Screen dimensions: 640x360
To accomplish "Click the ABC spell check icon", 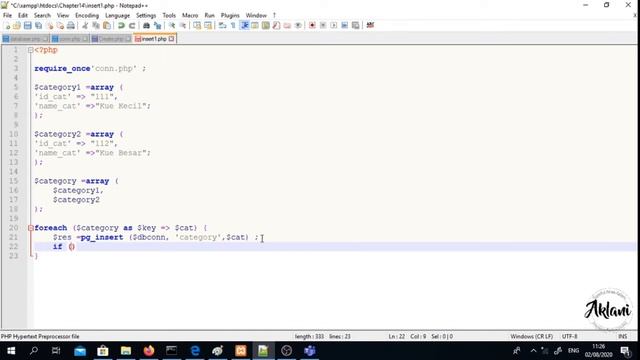I will click(x=370, y=26).
